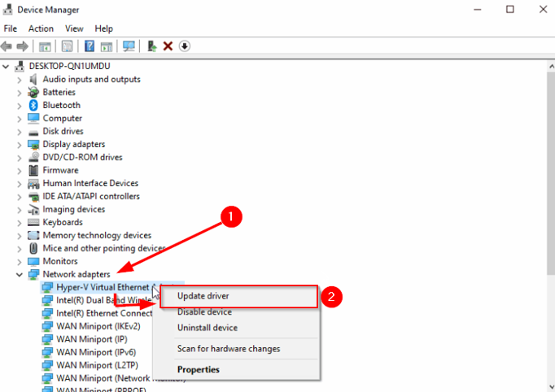Choose Uninstall device from context menu

[207, 328]
